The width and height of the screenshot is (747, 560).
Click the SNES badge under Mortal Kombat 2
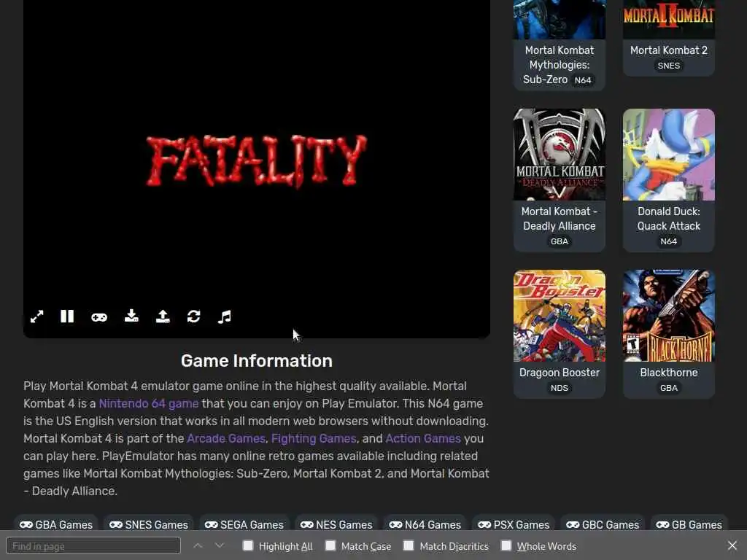[669, 66]
